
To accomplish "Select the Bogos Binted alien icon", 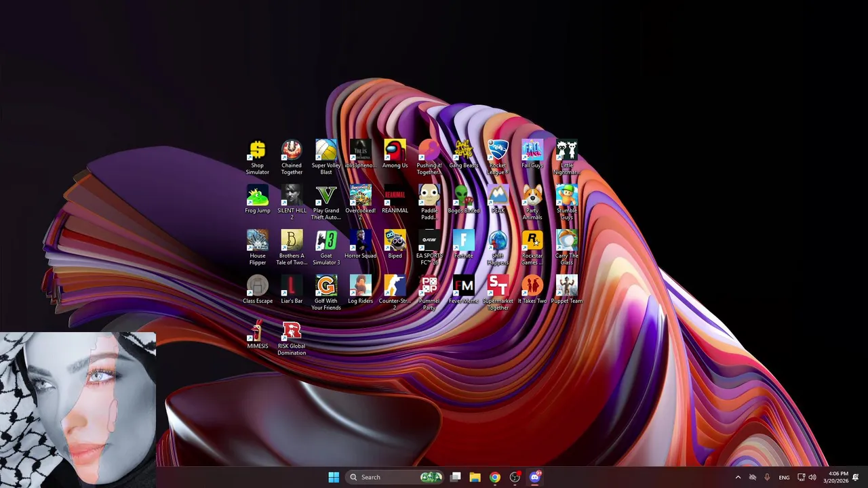I will click(x=463, y=199).
